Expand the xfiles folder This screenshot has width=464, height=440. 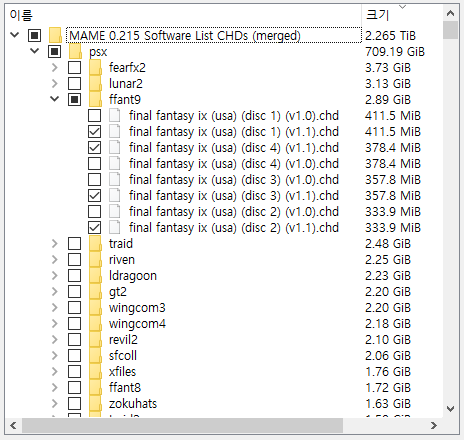[x=55, y=371]
